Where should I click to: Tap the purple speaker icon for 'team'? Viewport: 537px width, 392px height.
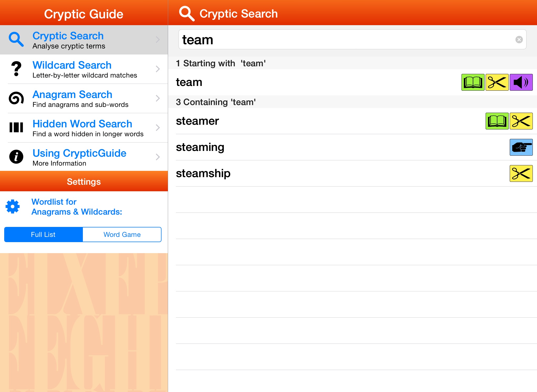(x=521, y=82)
